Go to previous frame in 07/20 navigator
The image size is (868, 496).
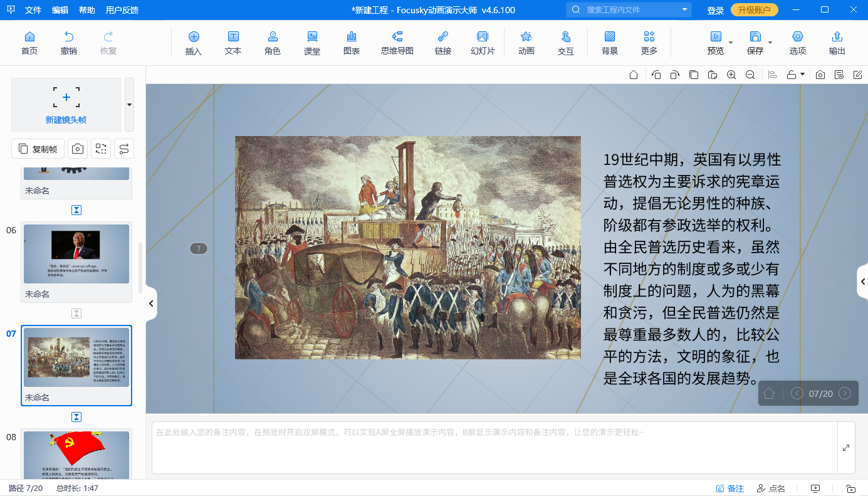(x=797, y=394)
